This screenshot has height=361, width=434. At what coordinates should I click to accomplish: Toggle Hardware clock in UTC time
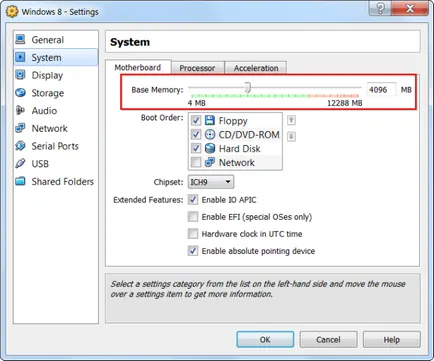coord(193,234)
